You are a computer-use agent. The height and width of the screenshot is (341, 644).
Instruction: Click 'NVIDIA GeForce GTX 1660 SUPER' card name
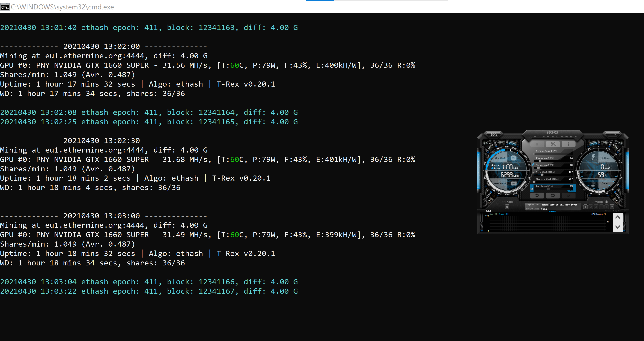(559, 205)
